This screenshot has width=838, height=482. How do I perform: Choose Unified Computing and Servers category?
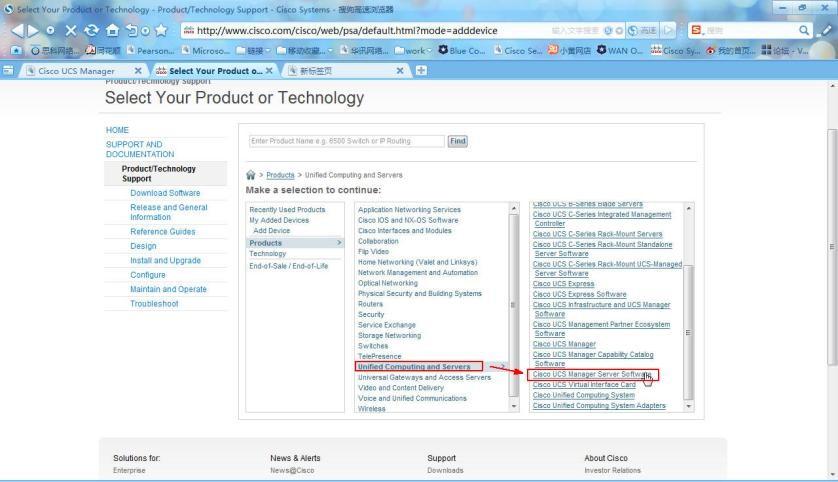(x=414, y=367)
